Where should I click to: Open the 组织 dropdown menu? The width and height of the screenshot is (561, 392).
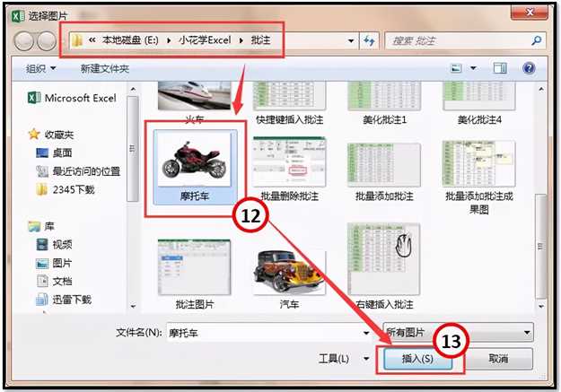41,68
